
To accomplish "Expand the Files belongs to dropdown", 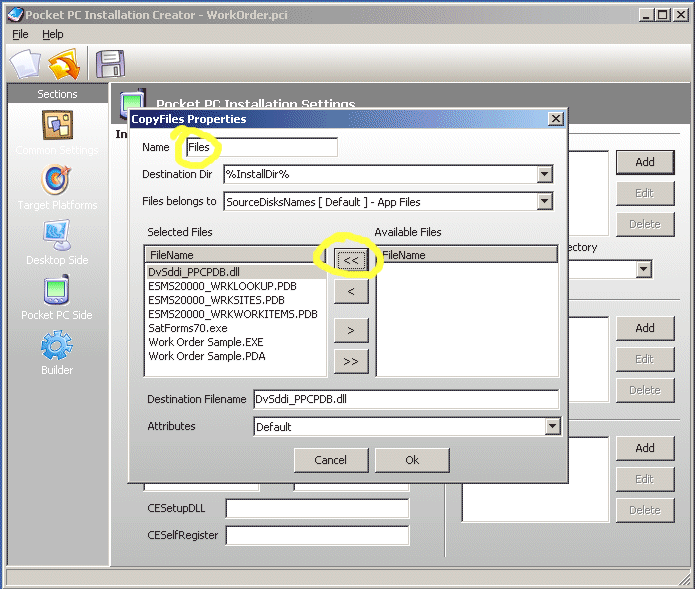I will [545, 202].
